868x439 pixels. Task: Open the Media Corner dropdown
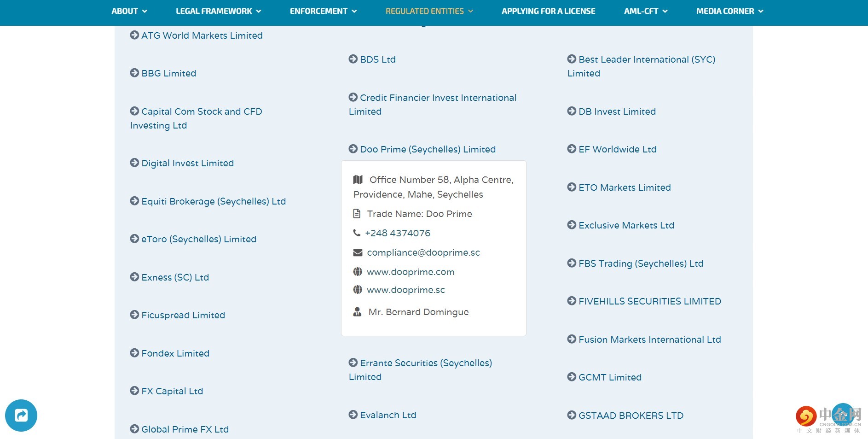(x=730, y=11)
